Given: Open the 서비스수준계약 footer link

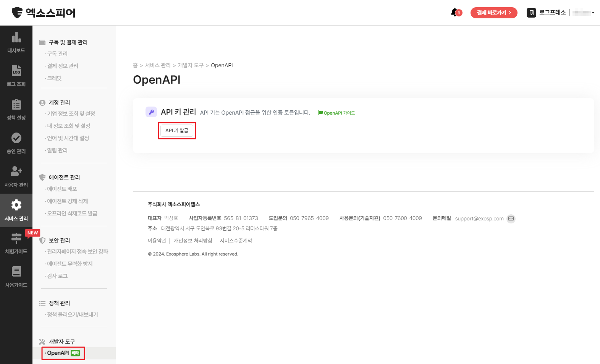Looking at the screenshot, I should [x=236, y=241].
